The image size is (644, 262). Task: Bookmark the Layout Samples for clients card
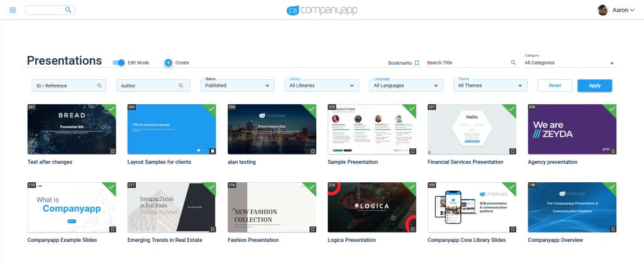pos(213,151)
